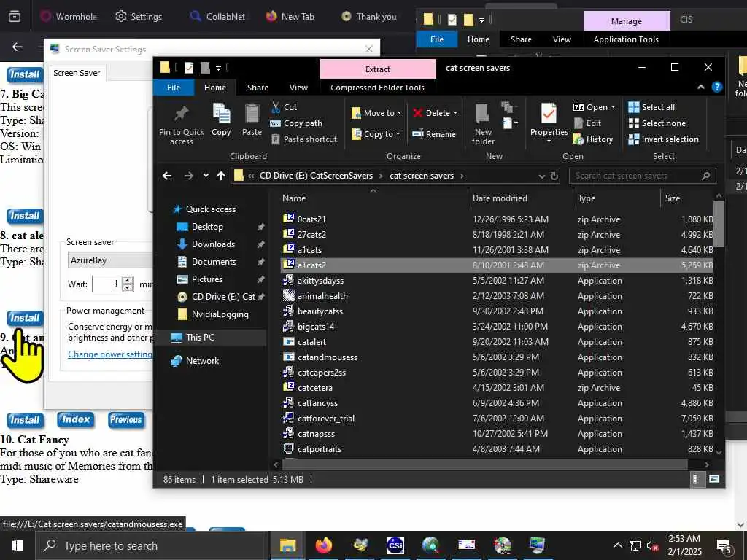This screenshot has height=560, width=747.
Task: Show hidden system tray icons
Action: tap(617, 545)
